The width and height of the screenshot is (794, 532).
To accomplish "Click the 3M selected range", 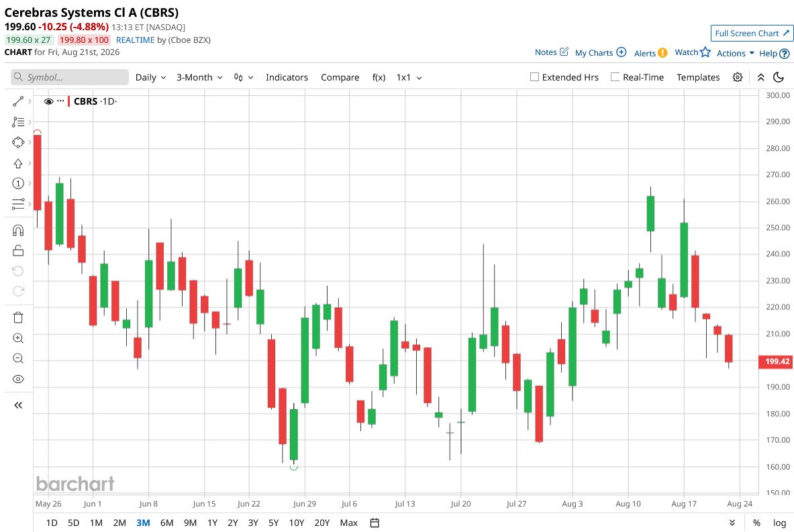I will click(144, 523).
